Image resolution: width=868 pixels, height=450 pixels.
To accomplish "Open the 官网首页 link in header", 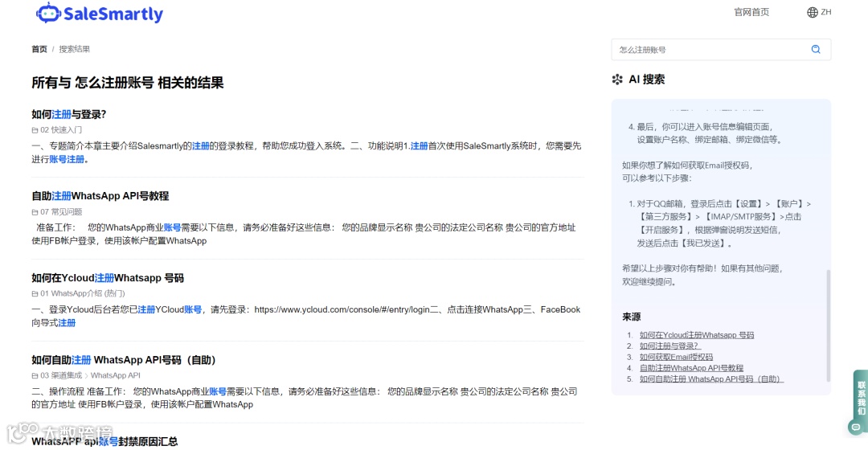I will 751,12.
